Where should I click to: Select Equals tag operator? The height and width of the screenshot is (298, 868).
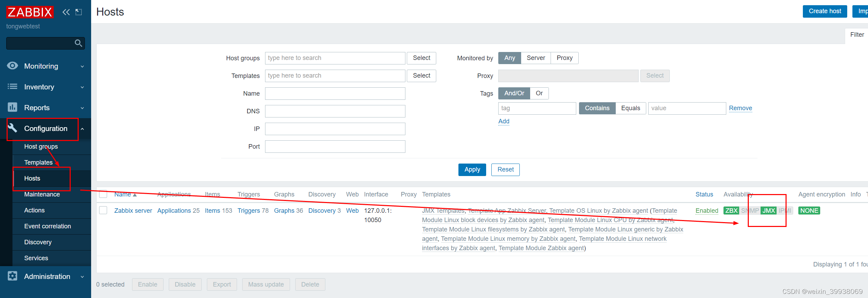[x=631, y=108]
